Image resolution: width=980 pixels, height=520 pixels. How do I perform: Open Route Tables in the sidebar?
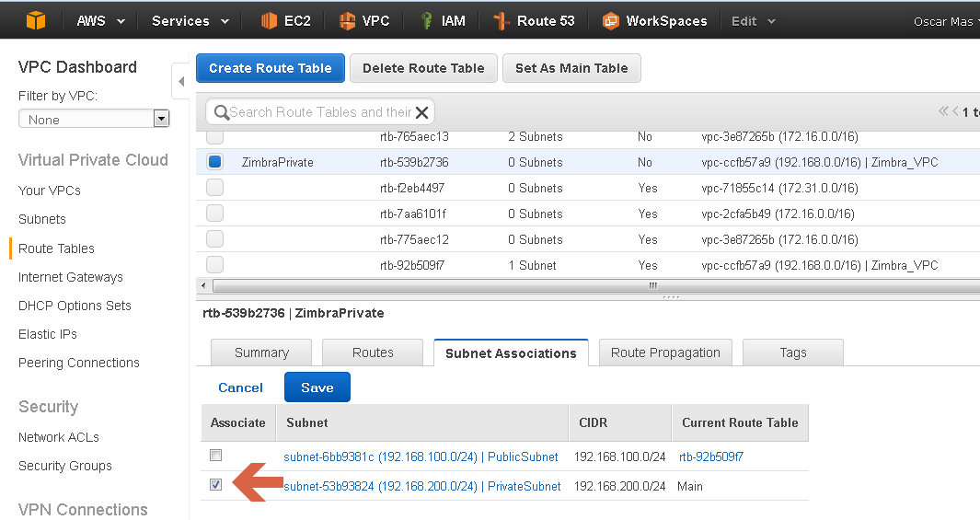coord(56,248)
